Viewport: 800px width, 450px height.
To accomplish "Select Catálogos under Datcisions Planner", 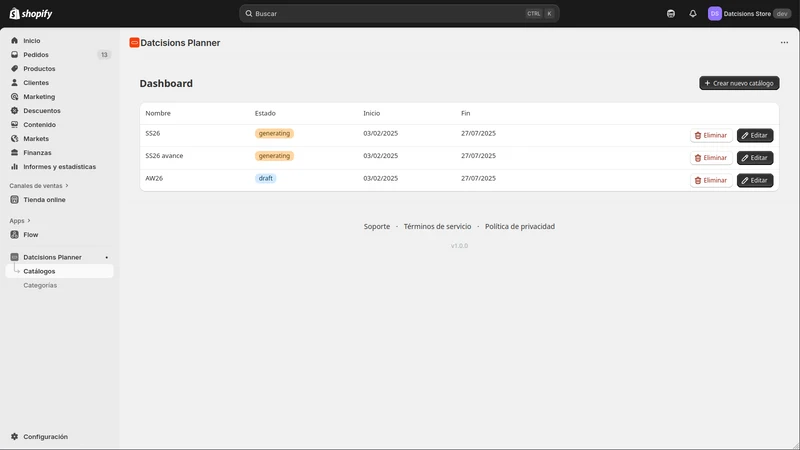I will point(60,271).
